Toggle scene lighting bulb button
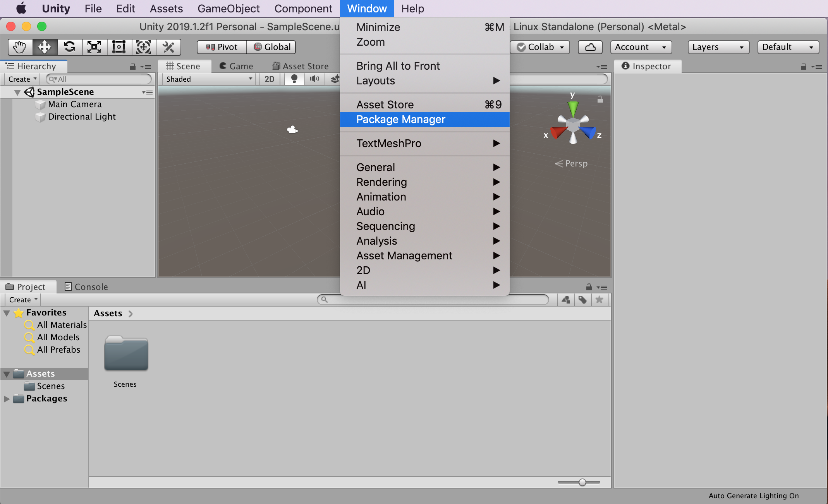The width and height of the screenshot is (828, 504). [x=294, y=79]
